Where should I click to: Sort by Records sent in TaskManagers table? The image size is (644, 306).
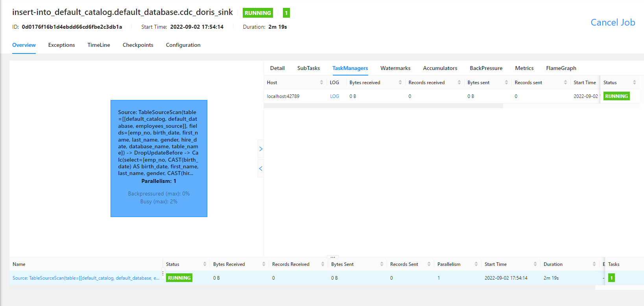[565, 83]
